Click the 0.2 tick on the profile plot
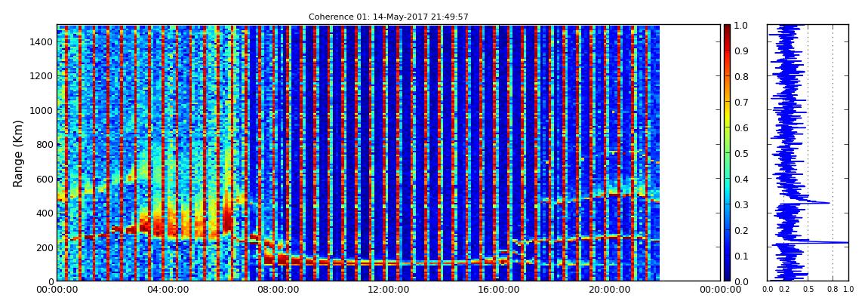 coord(784,290)
